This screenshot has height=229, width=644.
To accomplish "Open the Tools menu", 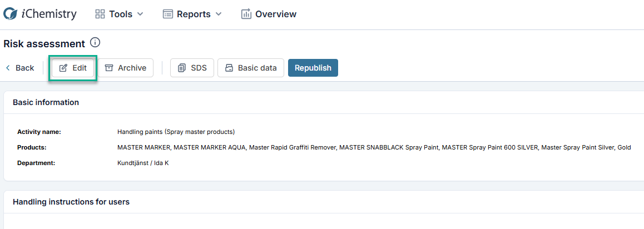I will coord(119,14).
